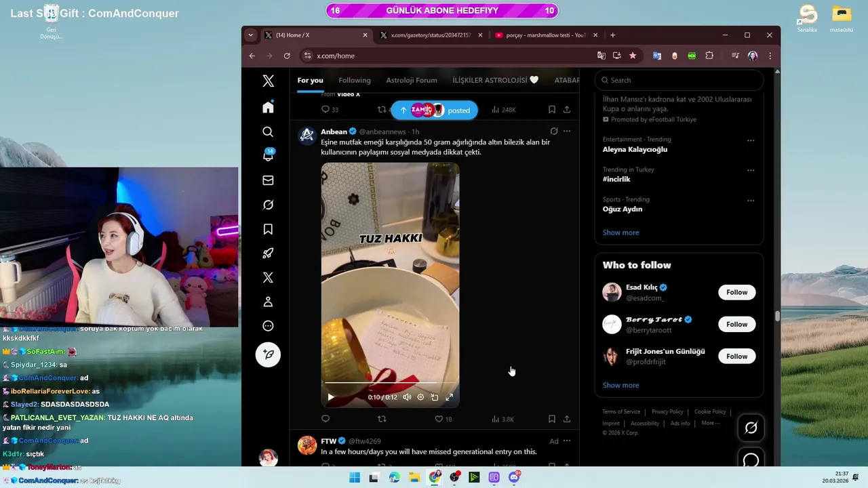868x488 pixels.
Task: Open Chrome three-dot menu
Action: (x=770, y=56)
